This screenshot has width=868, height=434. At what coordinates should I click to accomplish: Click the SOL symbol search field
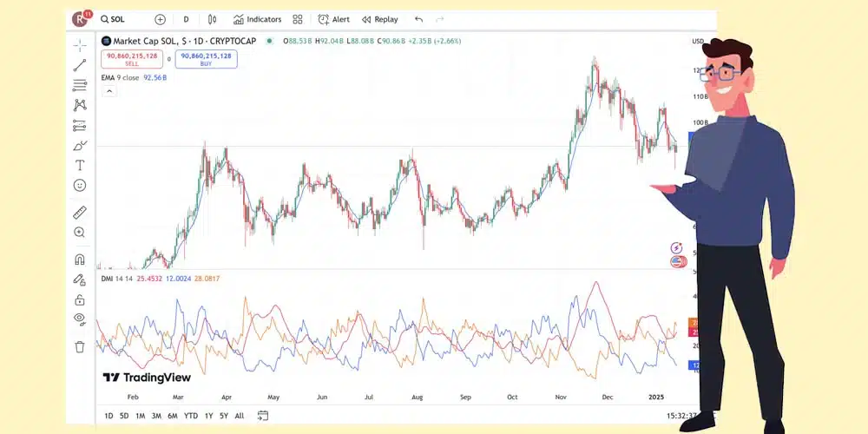pyautogui.click(x=122, y=19)
